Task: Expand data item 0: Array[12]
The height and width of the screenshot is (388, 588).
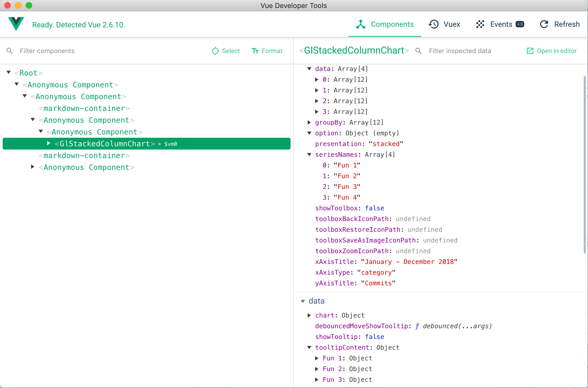Action: point(317,80)
